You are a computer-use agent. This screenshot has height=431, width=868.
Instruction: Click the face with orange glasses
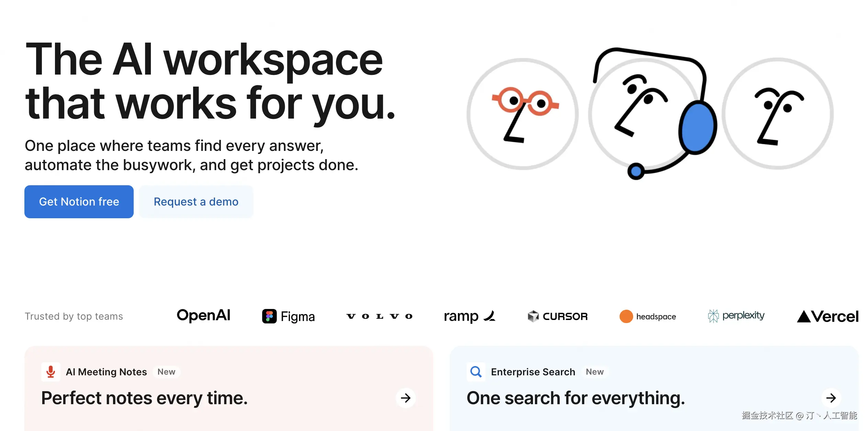point(522,114)
